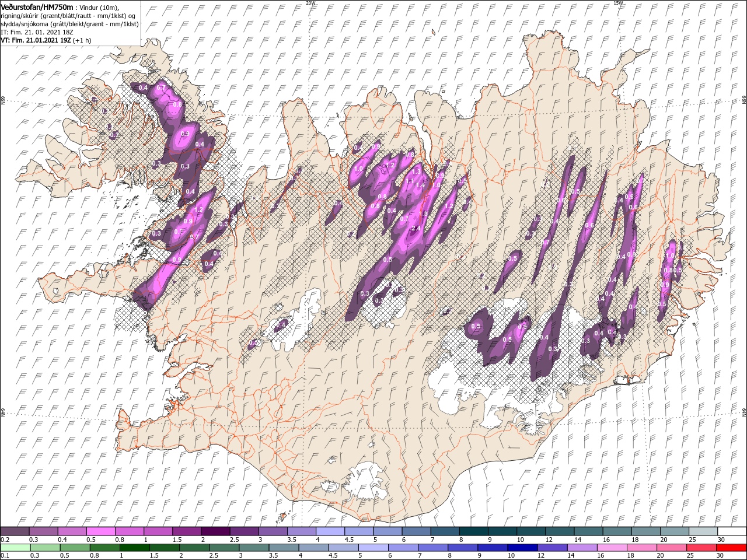
Task: Pick the pale green 0.1 swatch in bottom legend row
Action: (x=15, y=548)
